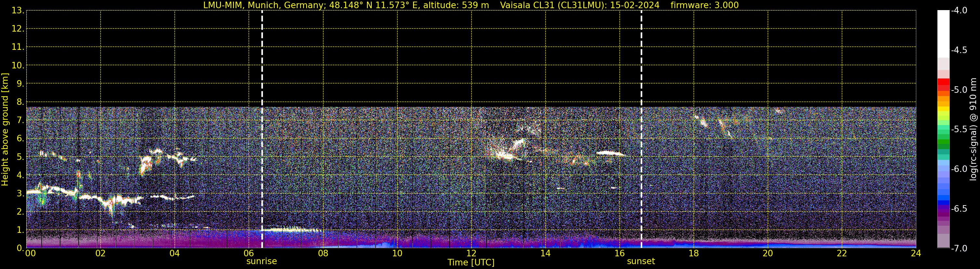Click the 'sunset' label below the axis
The height and width of the screenshot is (269, 980).
[641, 262]
